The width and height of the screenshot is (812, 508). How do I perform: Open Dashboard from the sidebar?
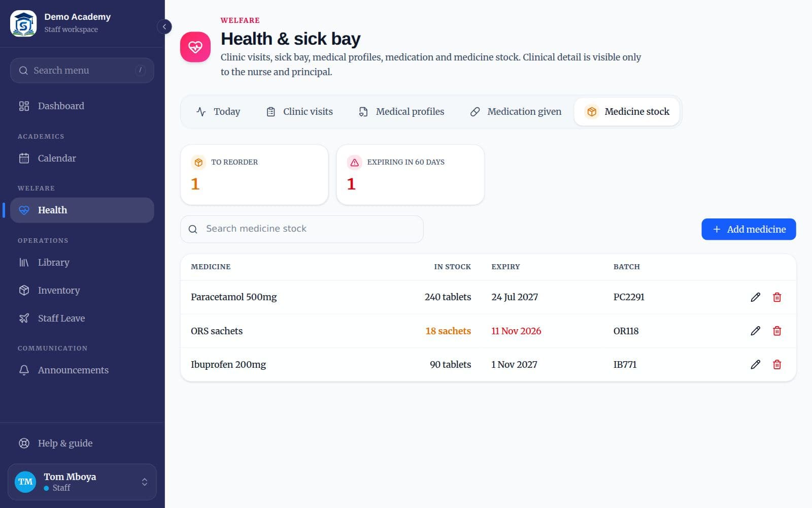(82, 106)
